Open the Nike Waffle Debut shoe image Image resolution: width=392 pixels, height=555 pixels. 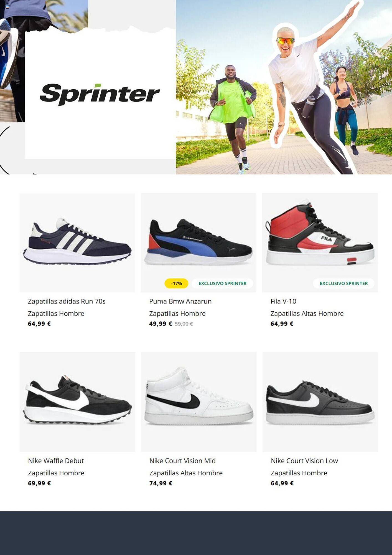point(77,402)
